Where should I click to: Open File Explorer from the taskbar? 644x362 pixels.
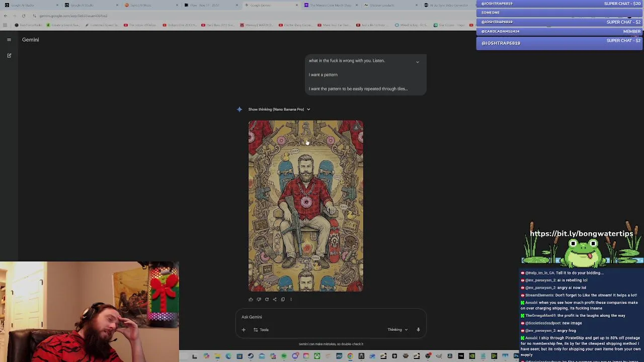pos(217,356)
